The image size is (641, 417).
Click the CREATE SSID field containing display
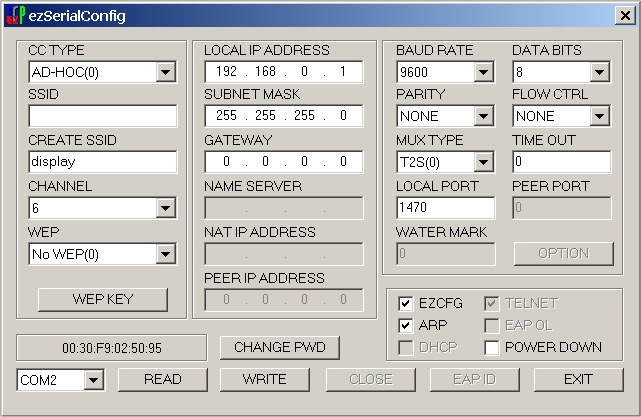tap(103, 162)
